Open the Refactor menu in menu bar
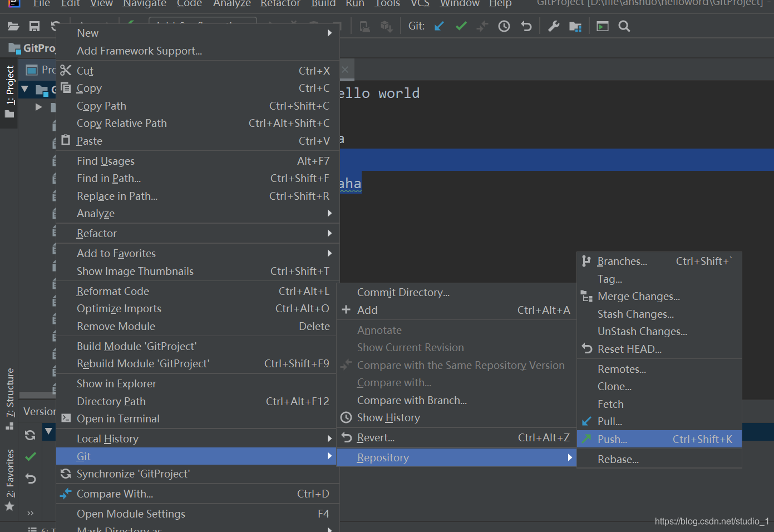 (x=280, y=3)
